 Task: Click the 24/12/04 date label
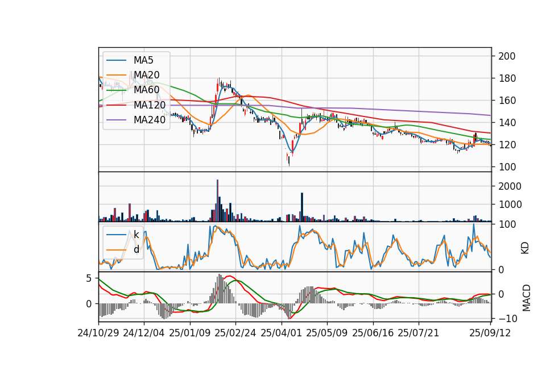coord(144,333)
